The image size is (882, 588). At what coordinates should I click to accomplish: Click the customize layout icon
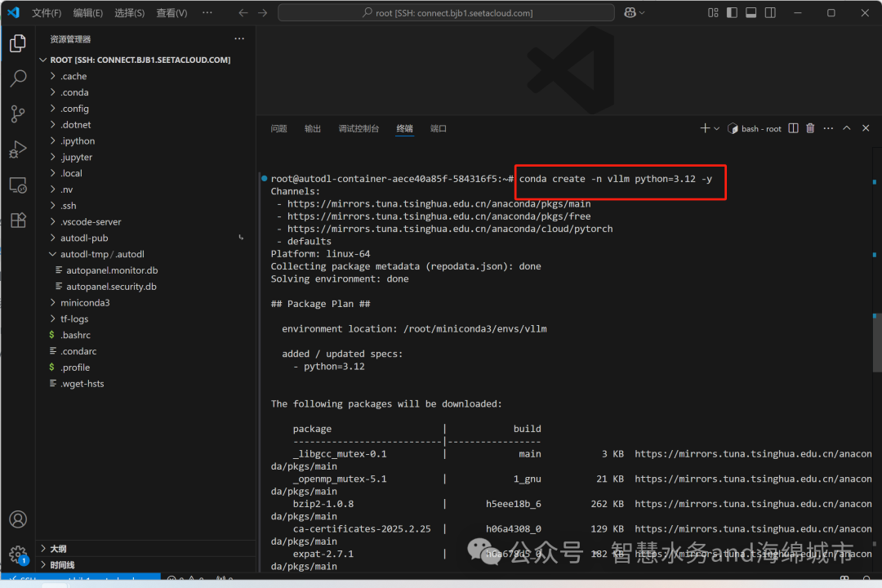(713, 12)
